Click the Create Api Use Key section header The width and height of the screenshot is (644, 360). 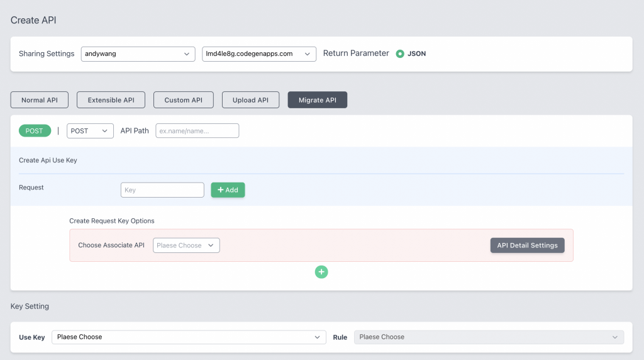tap(48, 160)
